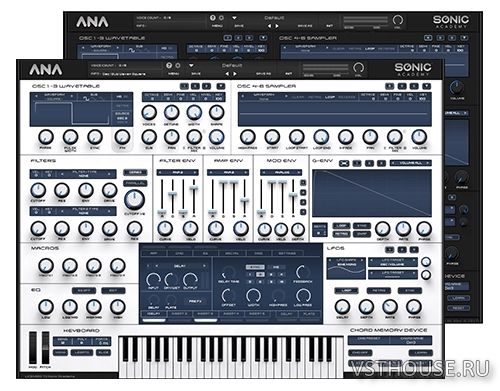Image resolution: width=500 pixels, height=391 pixels.
Task: Click Legato button in Keyboard section
Action: point(82,353)
